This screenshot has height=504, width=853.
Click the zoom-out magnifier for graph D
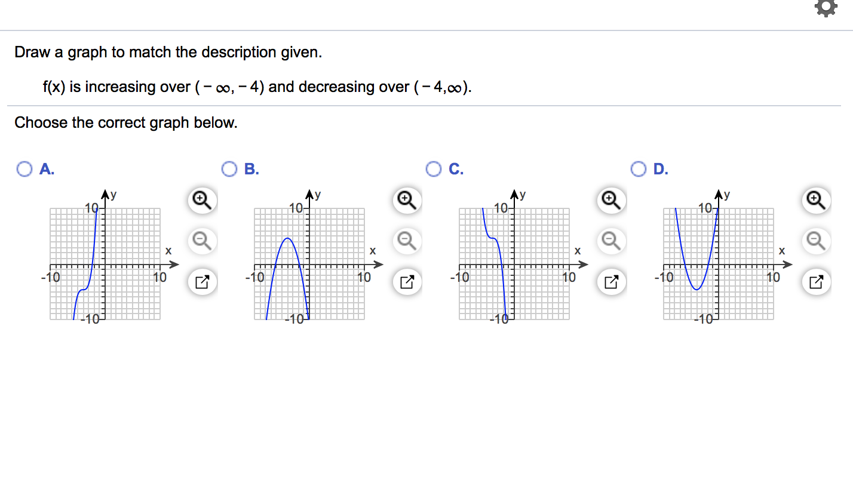815,241
